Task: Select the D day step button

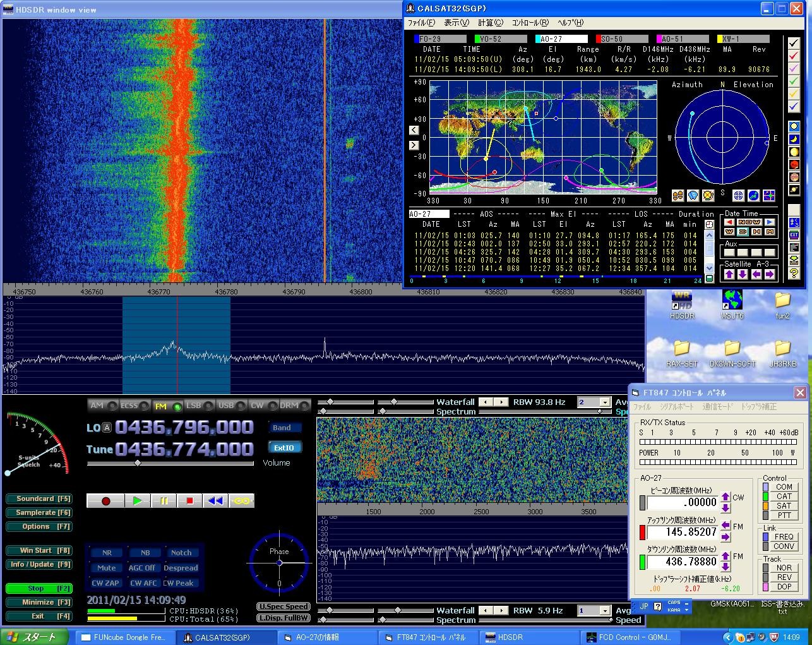Action: [x=743, y=232]
